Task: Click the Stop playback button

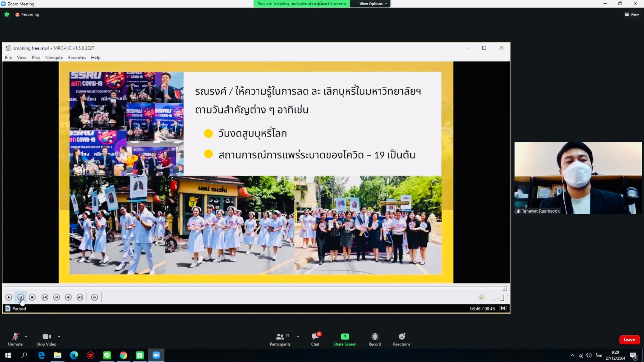Action: (32, 298)
